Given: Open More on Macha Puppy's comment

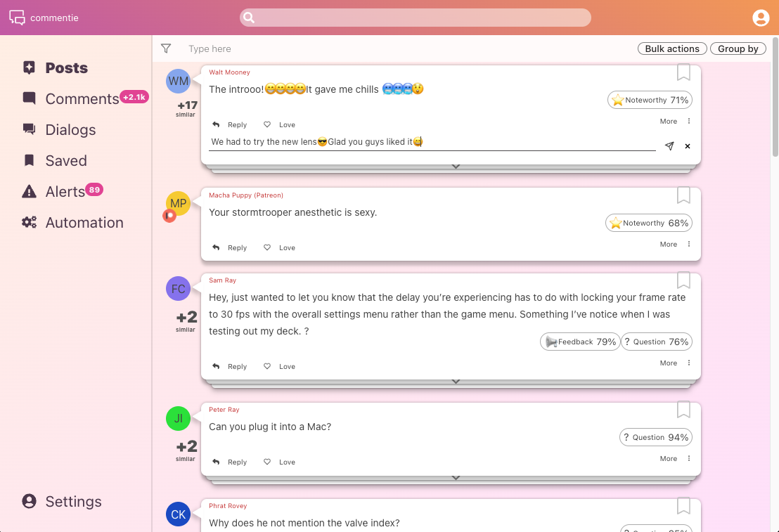Looking at the screenshot, I should 668,244.
